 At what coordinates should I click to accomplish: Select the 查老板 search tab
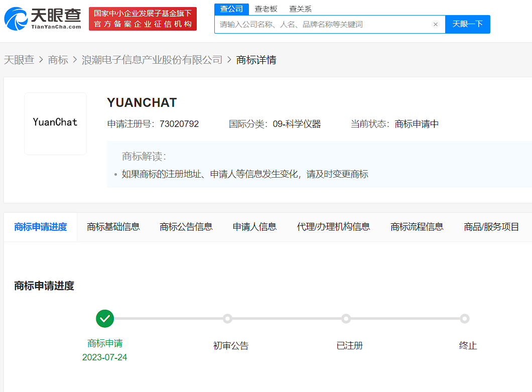(x=266, y=9)
